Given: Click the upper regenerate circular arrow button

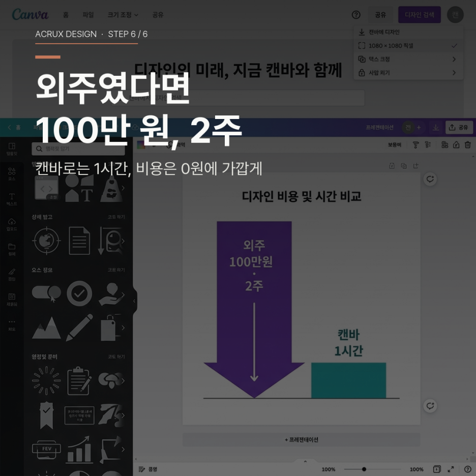Looking at the screenshot, I should (x=430, y=179).
